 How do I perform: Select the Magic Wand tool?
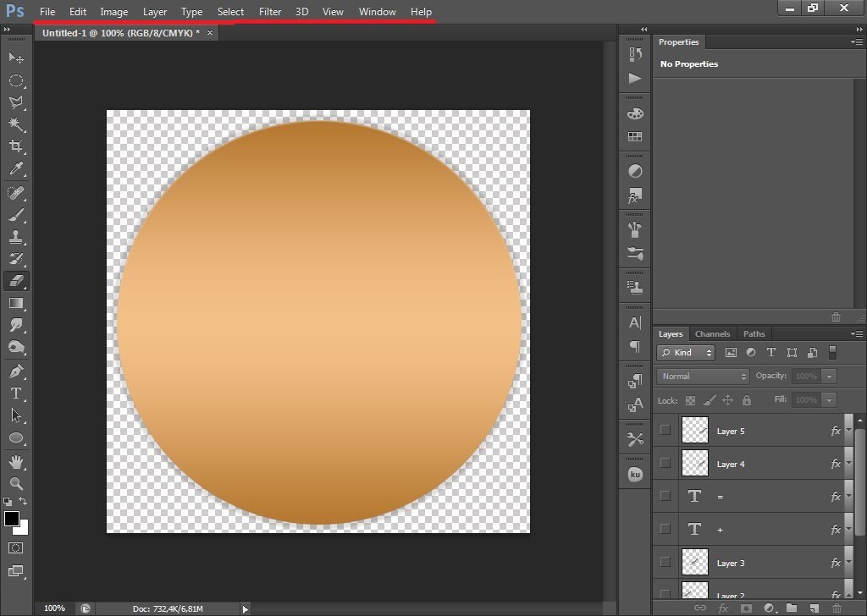16,124
